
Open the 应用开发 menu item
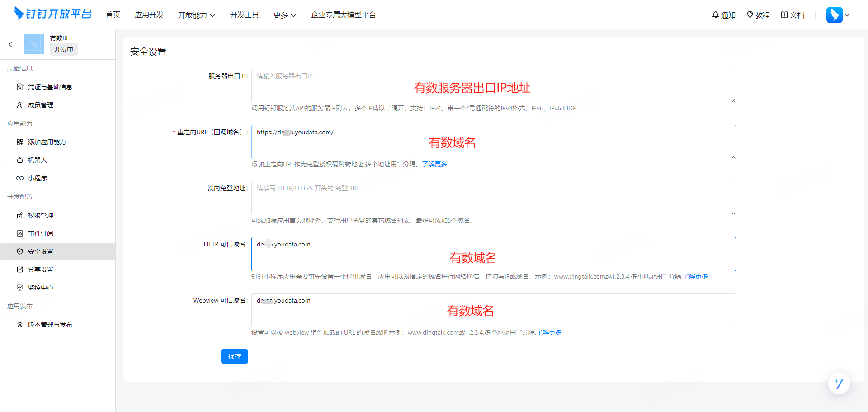click(149, 15)
